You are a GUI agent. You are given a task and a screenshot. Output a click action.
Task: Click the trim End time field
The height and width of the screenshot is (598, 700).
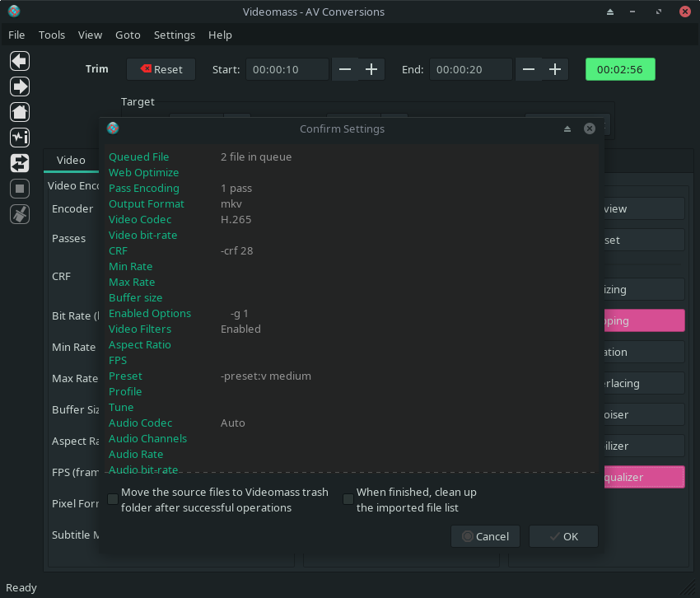coord(470,69)
